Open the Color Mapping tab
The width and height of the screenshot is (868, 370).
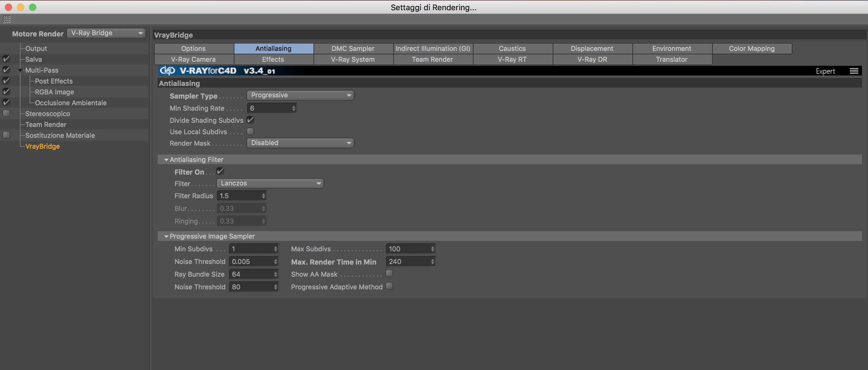(751, 49)
